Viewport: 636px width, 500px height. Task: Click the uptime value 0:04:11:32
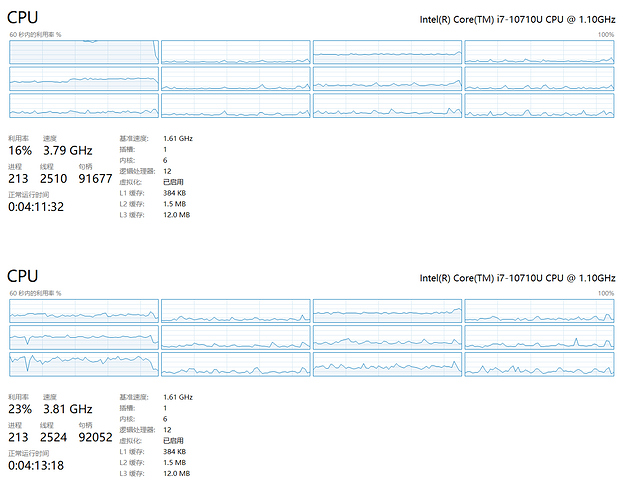[36, 207]
